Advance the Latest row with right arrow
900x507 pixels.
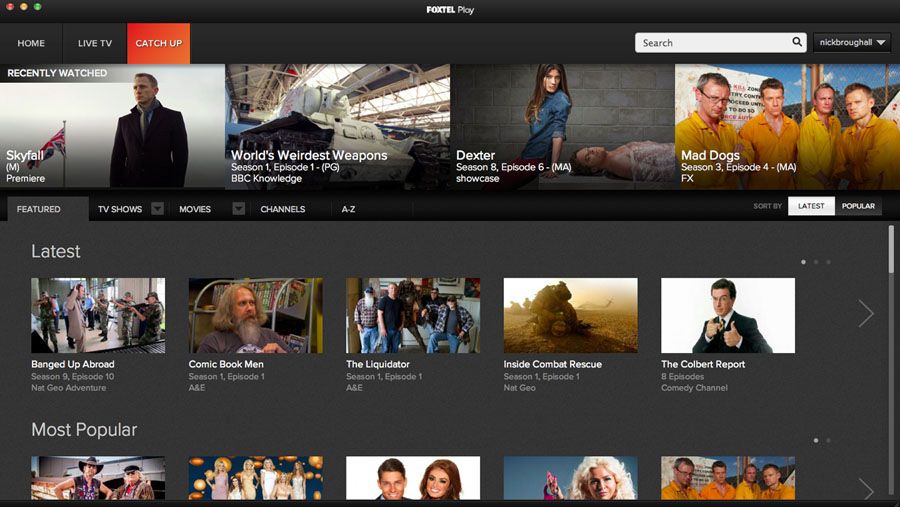[866, 314]
